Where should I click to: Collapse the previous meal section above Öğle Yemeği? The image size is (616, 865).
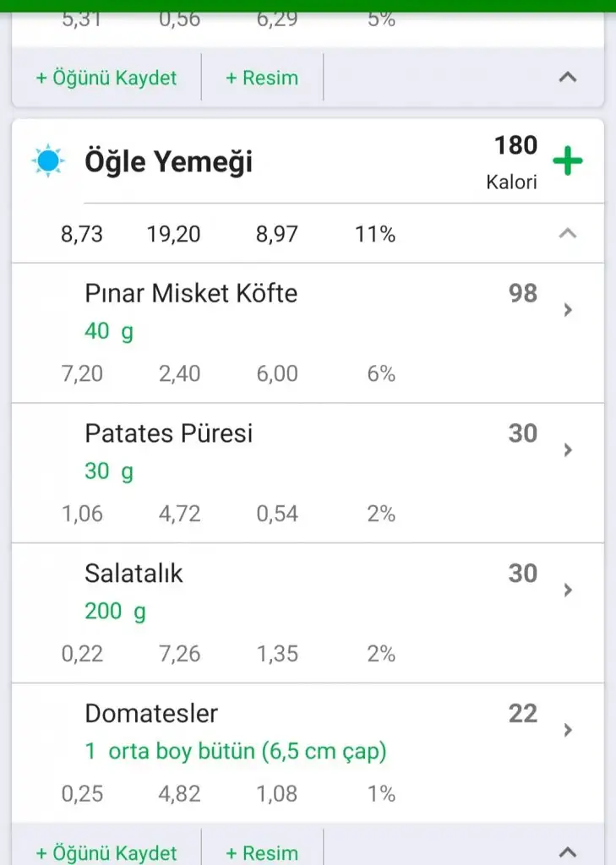(x=568, y=78)
